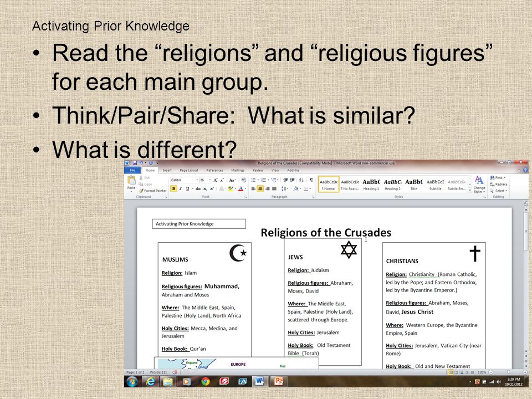
Task: Toggle Underline formatting button
Action: (x=187, y=188)
